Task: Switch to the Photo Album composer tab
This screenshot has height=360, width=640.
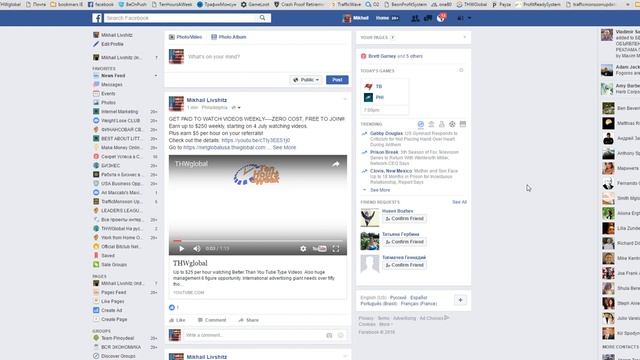Action: click(229, 37)
